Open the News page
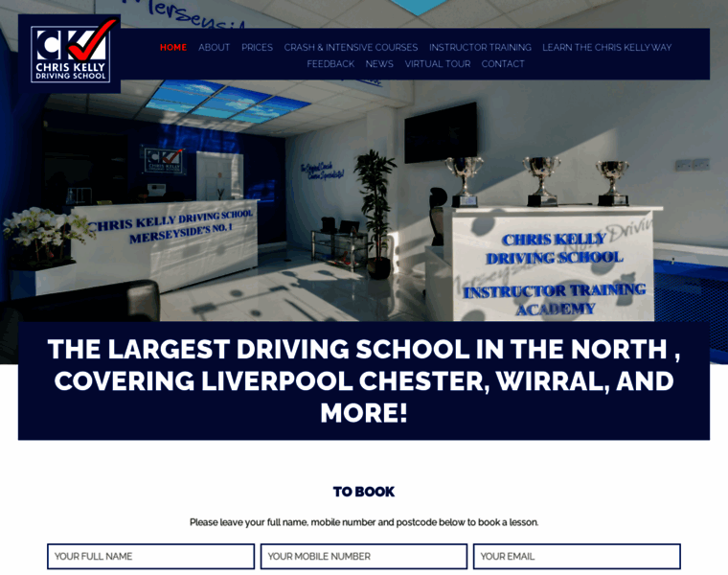 [x=379, y=64]
